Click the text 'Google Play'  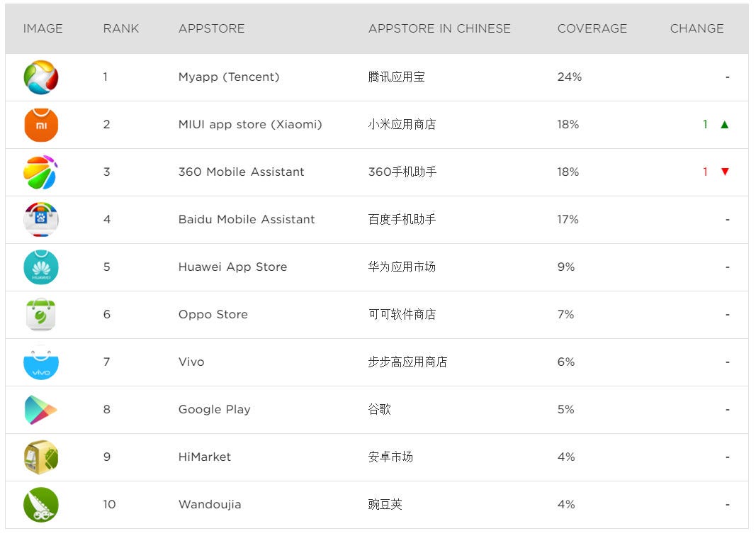[x=214, y=410]
